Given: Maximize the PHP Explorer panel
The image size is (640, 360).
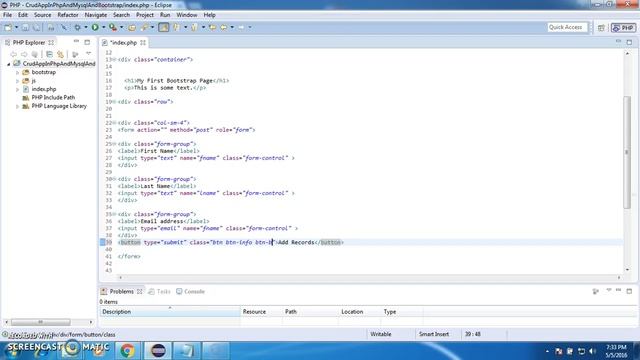Looking at the screenshot, I should (x=87, y=42).
